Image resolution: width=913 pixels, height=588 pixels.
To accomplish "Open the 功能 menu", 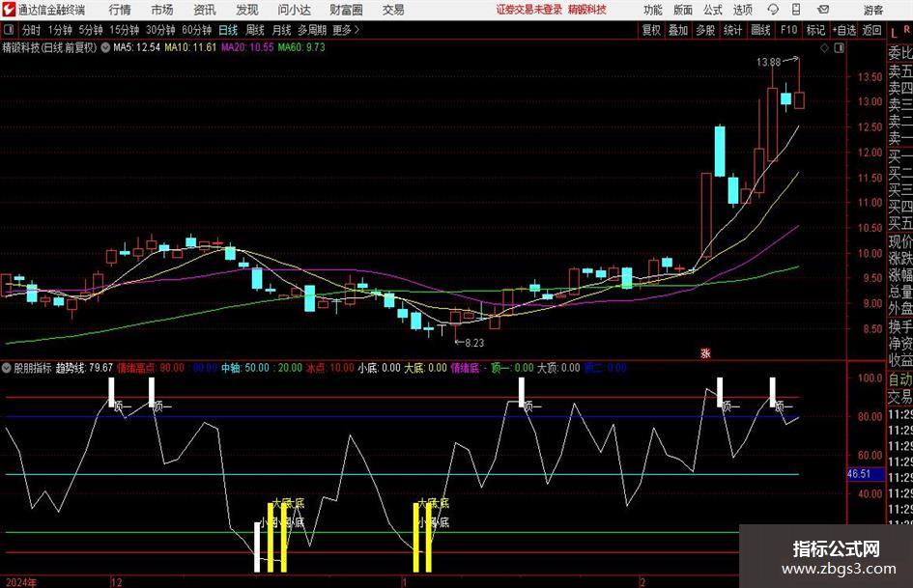I will [653, 10].
